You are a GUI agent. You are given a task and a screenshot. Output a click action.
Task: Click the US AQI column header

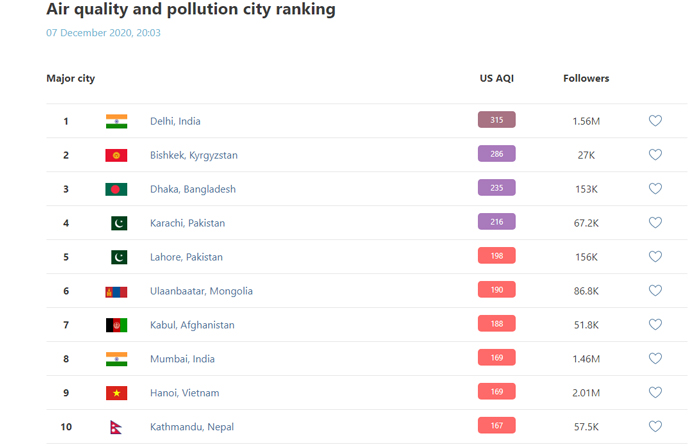pos(496,78)
